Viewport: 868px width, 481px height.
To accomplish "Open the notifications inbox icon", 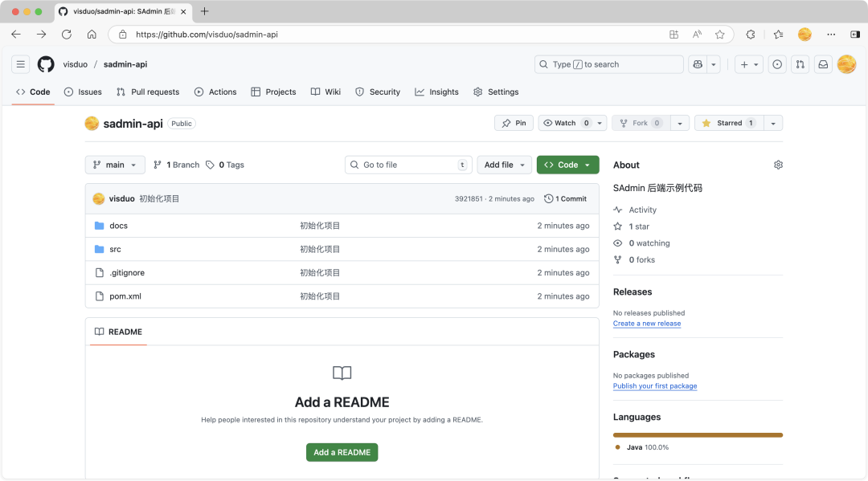I will 823,64.
